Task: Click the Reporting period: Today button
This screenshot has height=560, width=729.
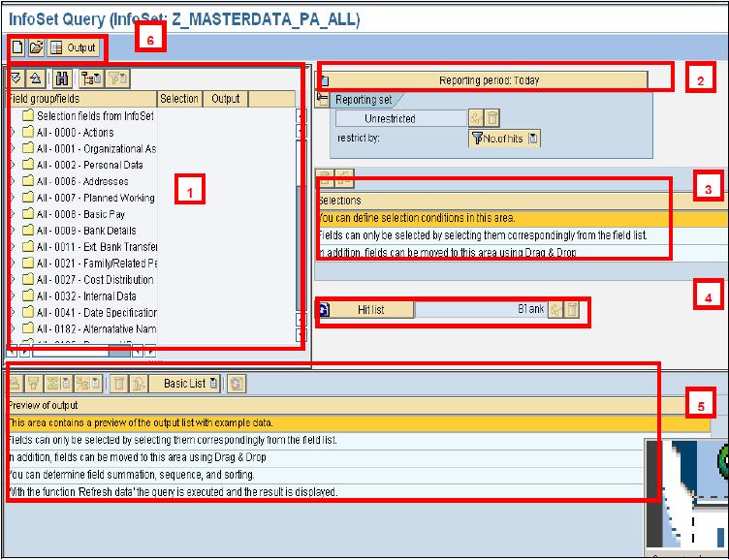Action: click(490, 80)
